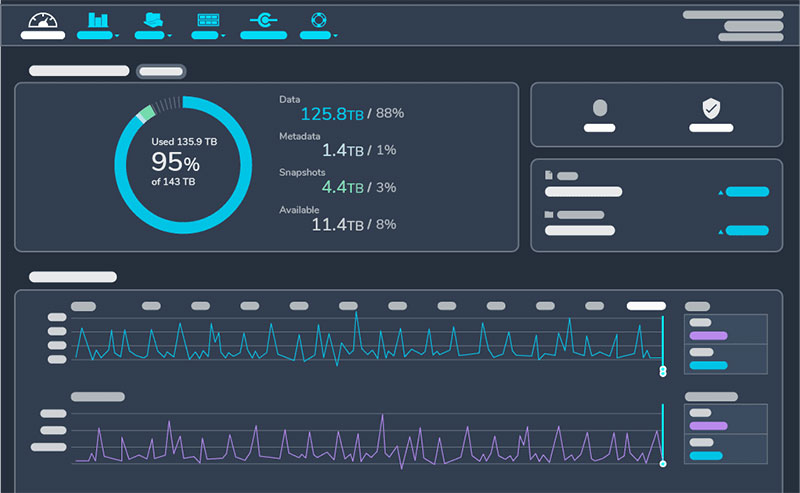Click the gray pill tab beside the section title

tap(160, 71)
